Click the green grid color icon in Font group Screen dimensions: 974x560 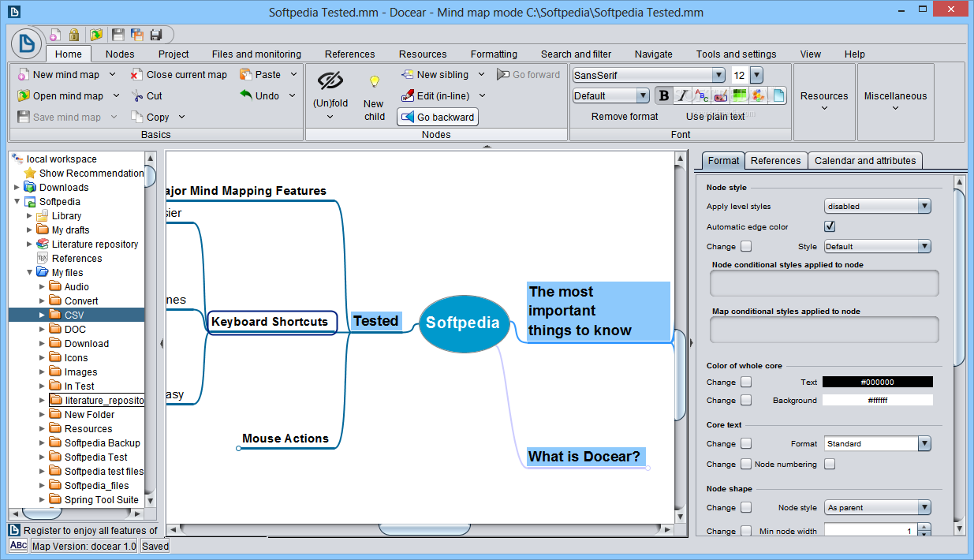[739, 95]
